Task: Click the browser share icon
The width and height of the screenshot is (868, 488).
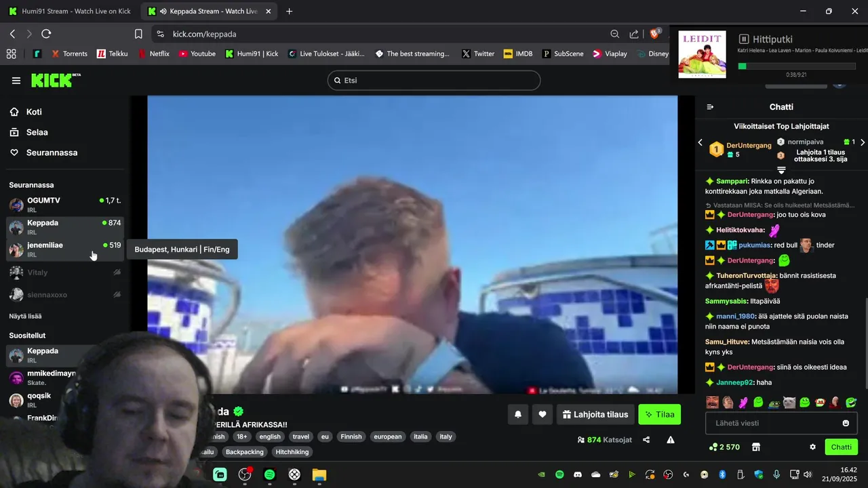Action: click(634, 34)
